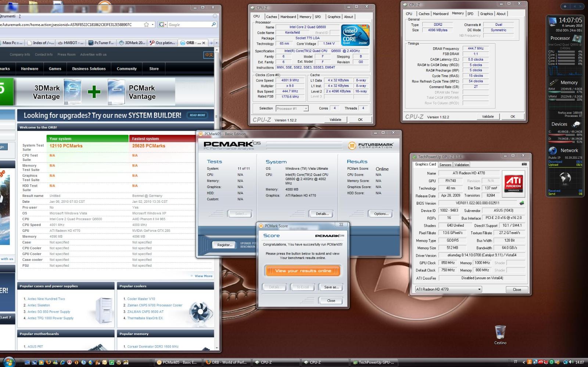Click Save as... in PCMark Score dialog
This screenshot has width=588, height=367.
[331, 287]
